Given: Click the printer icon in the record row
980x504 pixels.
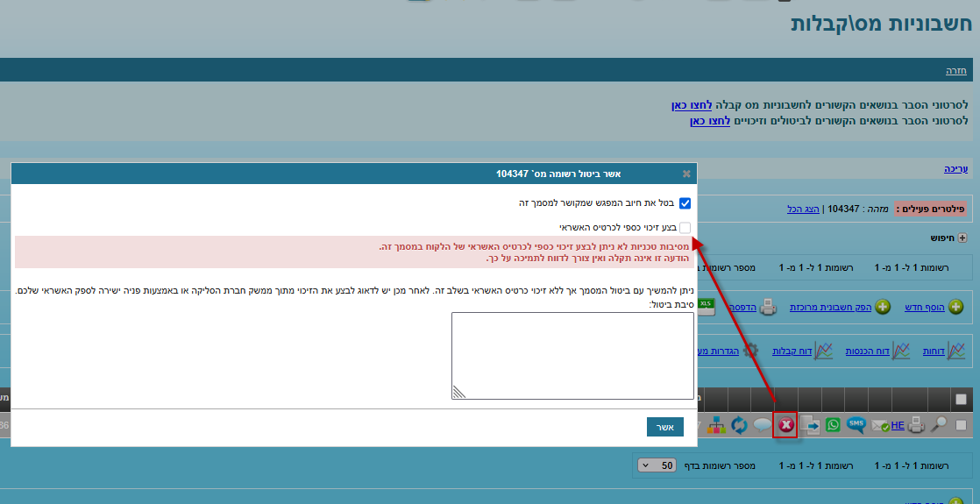Looking at the screenshot, I should [x=916, y=425].
